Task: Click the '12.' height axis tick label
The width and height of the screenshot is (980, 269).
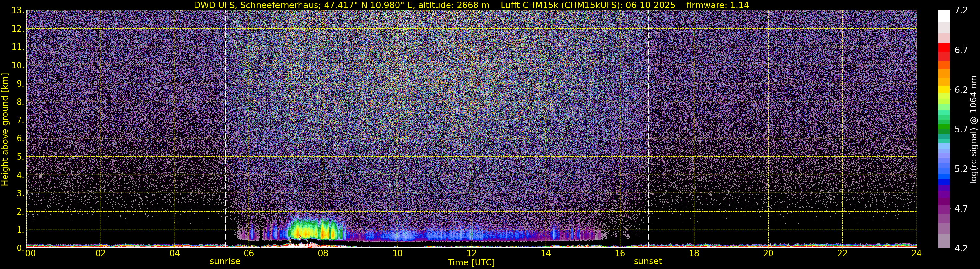Action: click(18, 29)
